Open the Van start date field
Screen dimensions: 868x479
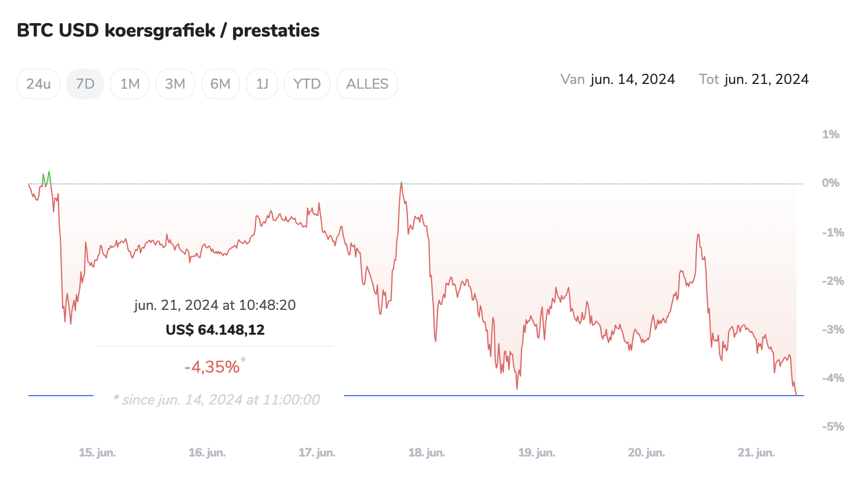pos(632,79)
